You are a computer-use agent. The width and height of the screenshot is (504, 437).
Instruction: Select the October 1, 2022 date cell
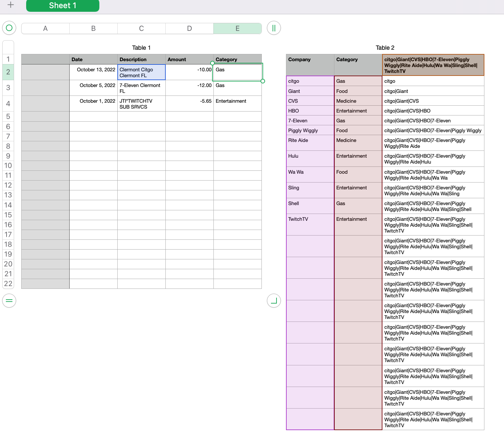tap(93, 104)
